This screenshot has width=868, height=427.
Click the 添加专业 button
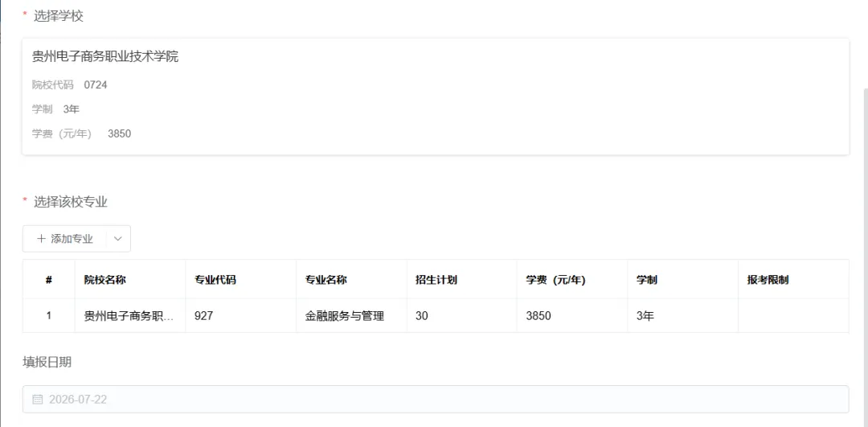64,239
